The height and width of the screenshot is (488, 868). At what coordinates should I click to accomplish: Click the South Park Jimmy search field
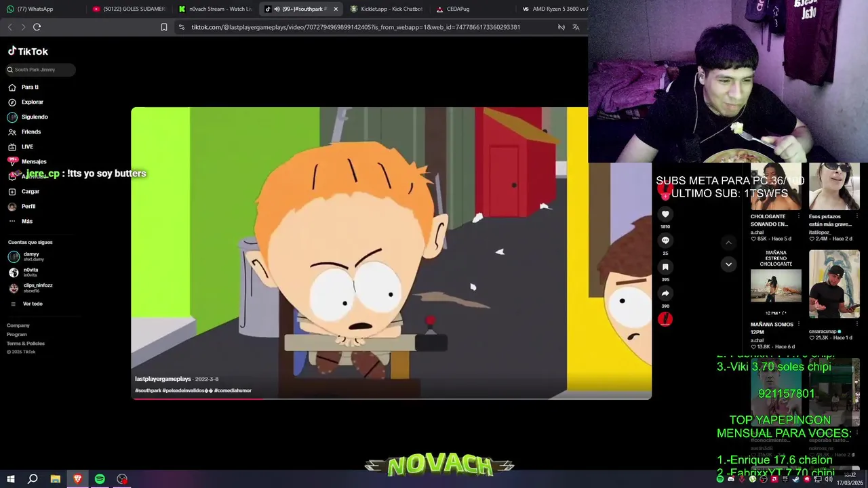click(x=41, y=70)
